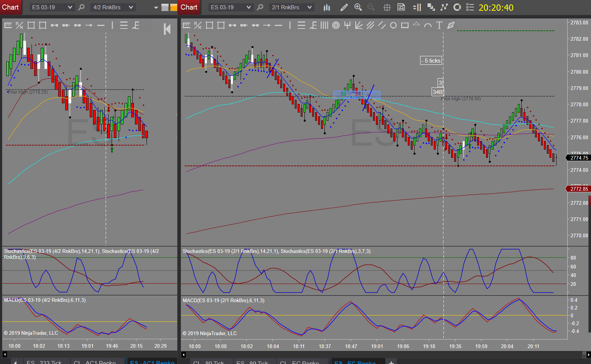
Task: Click the zoom out magnifier
Action: pyautogui.click(x=371, y=7)
